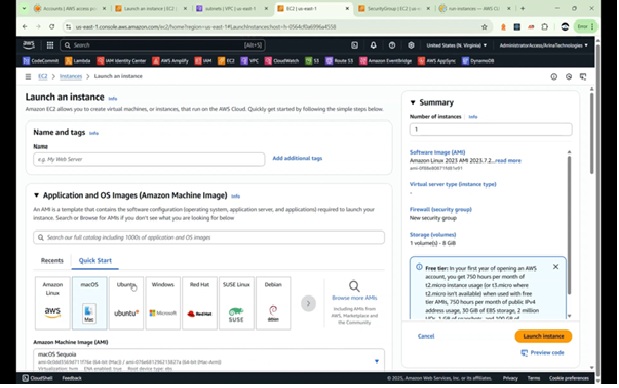The height and width of the screenshot is (388, 619).
Task: Click the Number of instances field
Action: pos(491,129)
